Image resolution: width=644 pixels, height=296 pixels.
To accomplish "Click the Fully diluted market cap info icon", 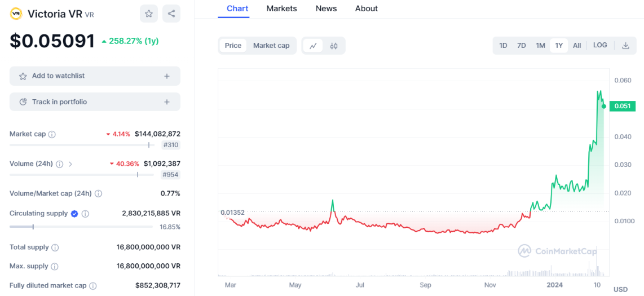I will [93, 286].
